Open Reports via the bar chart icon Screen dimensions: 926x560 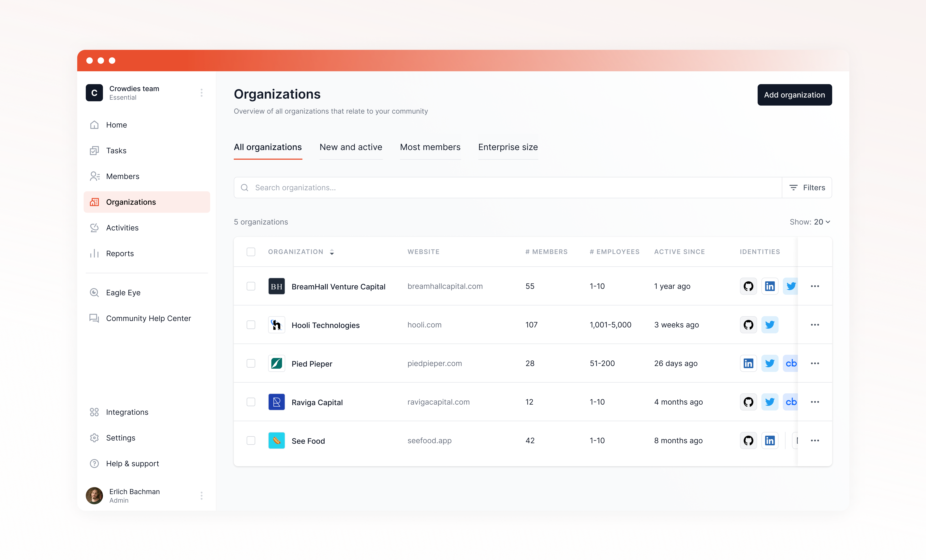tap(94, 253)
